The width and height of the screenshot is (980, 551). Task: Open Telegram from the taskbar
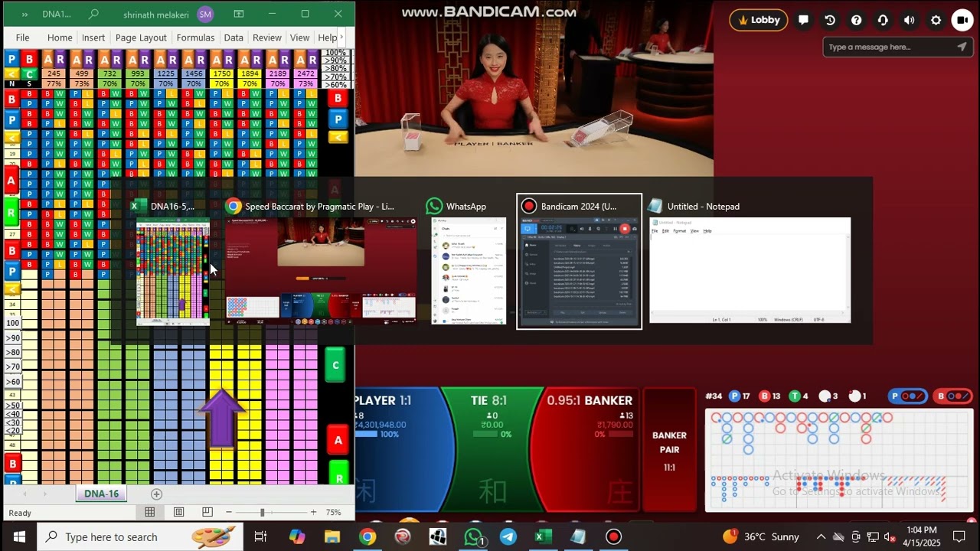tap(508, 536)
